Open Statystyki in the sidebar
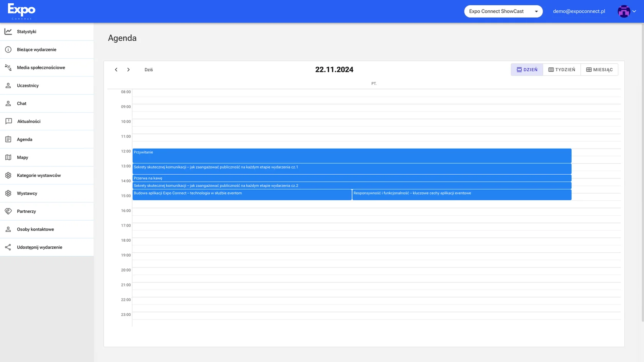Viewport: 644px width, 362px height. click(x=47, y=31)
